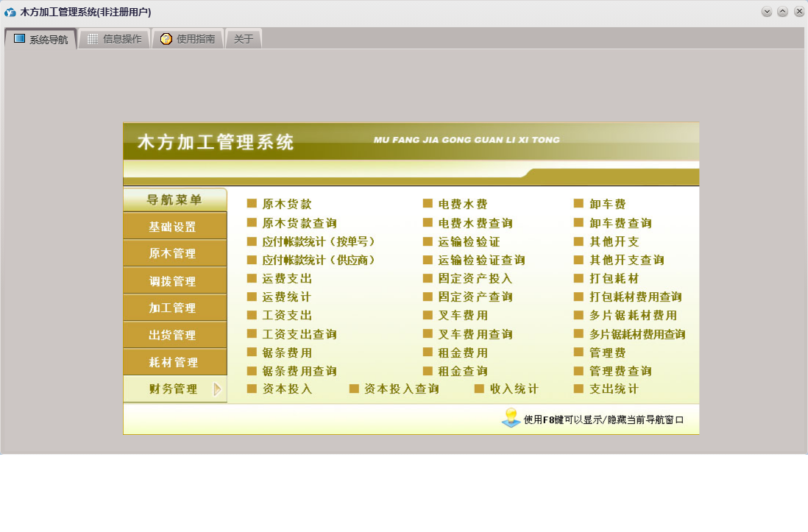Screen dimensions: 808x532
Task: Open the 工资支出查询 link
Action: tap(300, 334)
